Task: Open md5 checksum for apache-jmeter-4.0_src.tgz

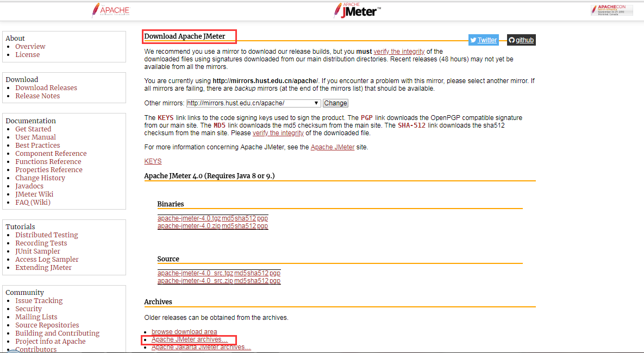Action: coord(240,273)
